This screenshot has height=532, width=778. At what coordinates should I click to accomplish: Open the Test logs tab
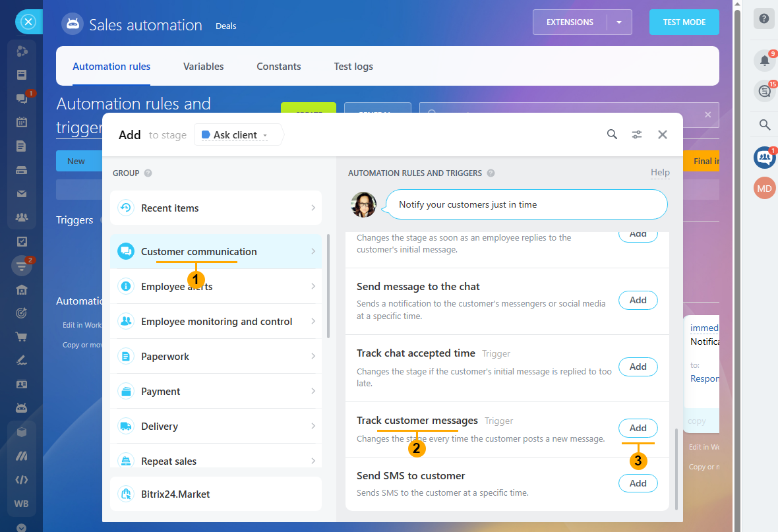click(x=353, y=67)
